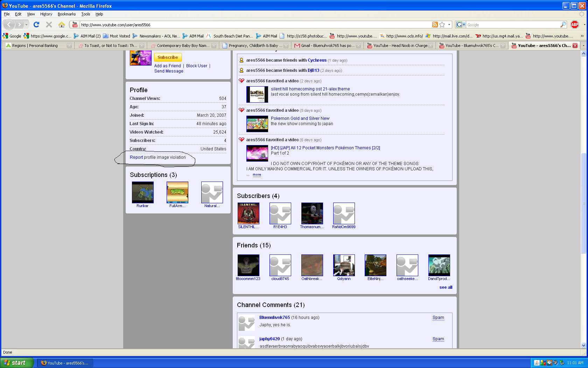The height and width of the screenshot is (368, 588).
Task: Bookmark this page with the star icon
Action: coord(442,25)
